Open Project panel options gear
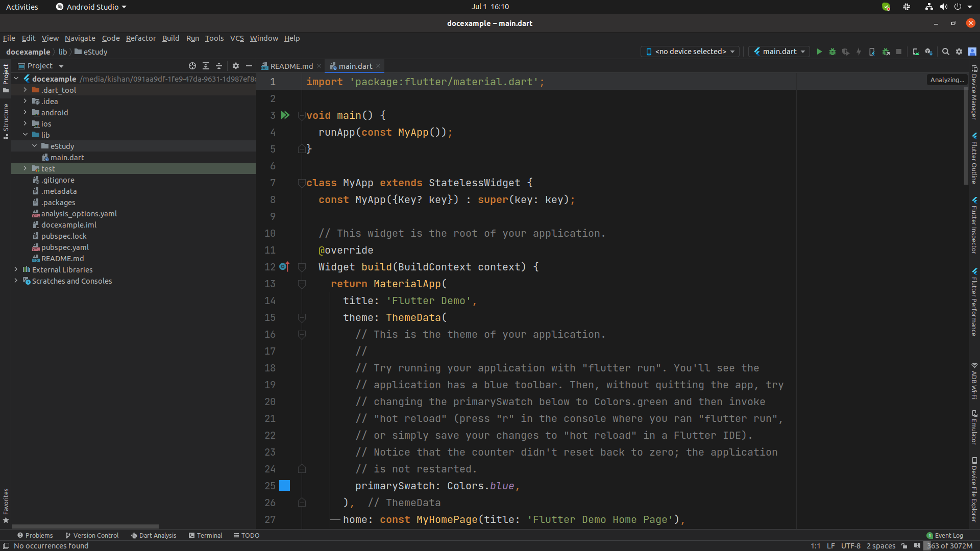980x551 pixels. click(x=236, y=66)
